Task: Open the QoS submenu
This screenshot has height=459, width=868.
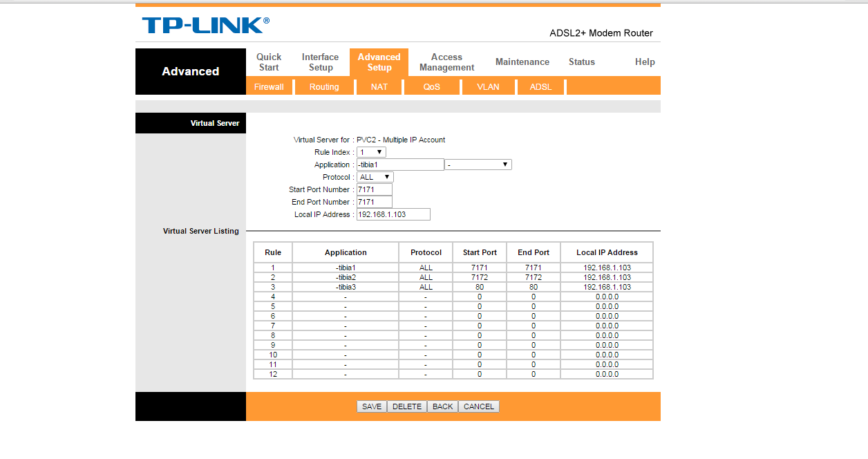Action: click(x=432, y=87)
